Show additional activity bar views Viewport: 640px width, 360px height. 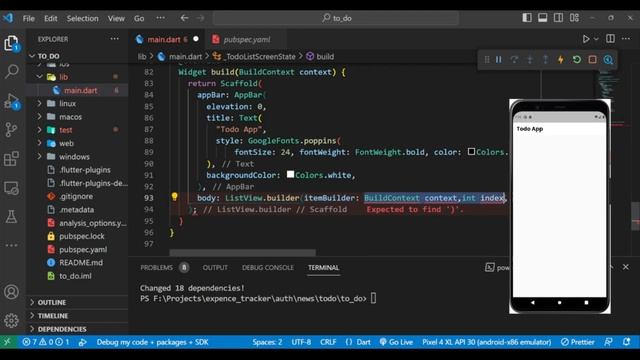(x=11, y=245)
